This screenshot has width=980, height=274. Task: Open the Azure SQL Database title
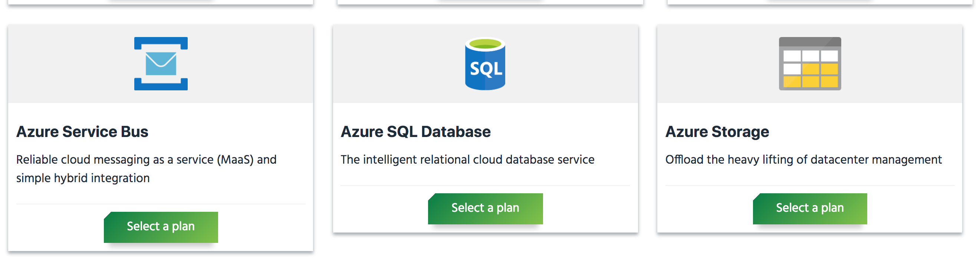tap(415, 132)
